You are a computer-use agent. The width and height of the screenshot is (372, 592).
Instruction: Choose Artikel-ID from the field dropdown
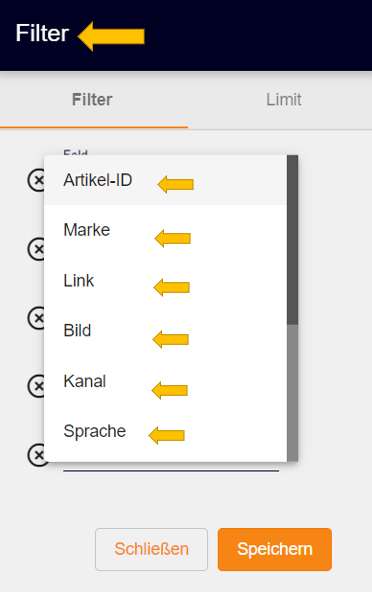[x=165, y=180]
